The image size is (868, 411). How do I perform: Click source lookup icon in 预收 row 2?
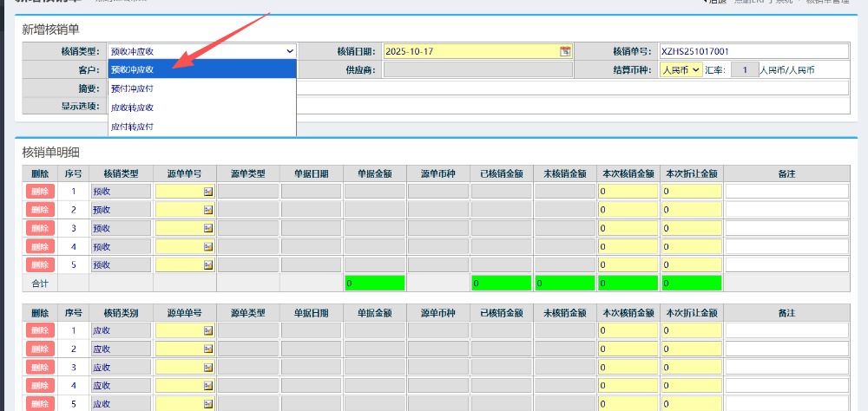tap(208, 210)
